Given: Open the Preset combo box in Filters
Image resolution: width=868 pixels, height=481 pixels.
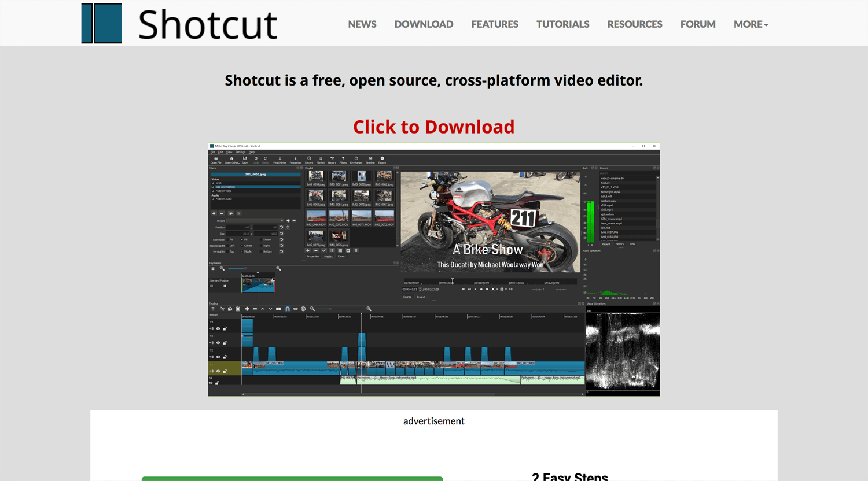Looking at the screenshot, I should pos(255,221).
